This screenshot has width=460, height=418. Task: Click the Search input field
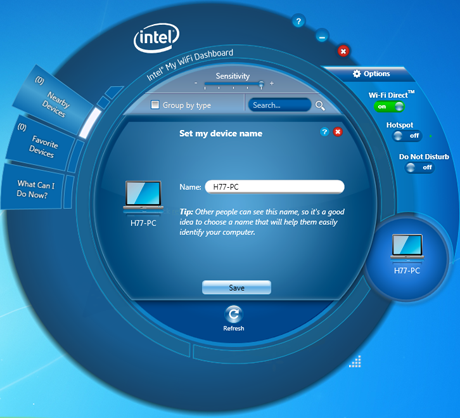click(x=279, y=105)
